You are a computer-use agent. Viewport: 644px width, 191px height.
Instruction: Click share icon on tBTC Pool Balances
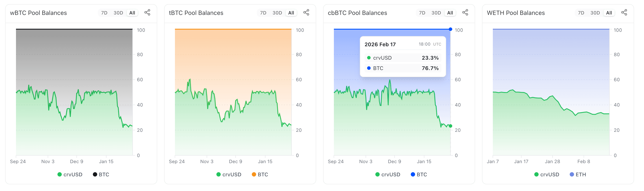click(306, 13)
